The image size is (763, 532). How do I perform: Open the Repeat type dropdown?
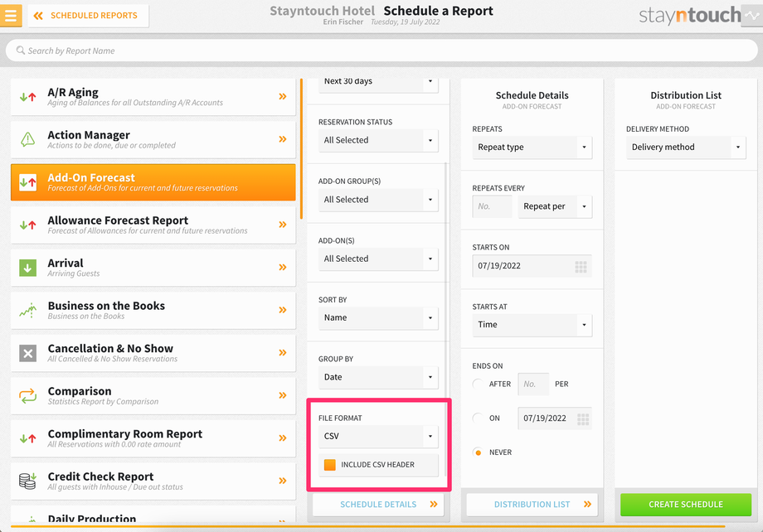pos(532,147)
